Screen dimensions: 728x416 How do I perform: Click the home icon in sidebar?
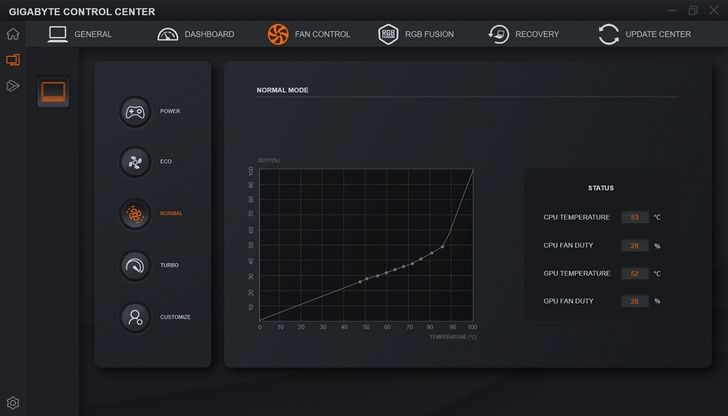tap(13, 34)
